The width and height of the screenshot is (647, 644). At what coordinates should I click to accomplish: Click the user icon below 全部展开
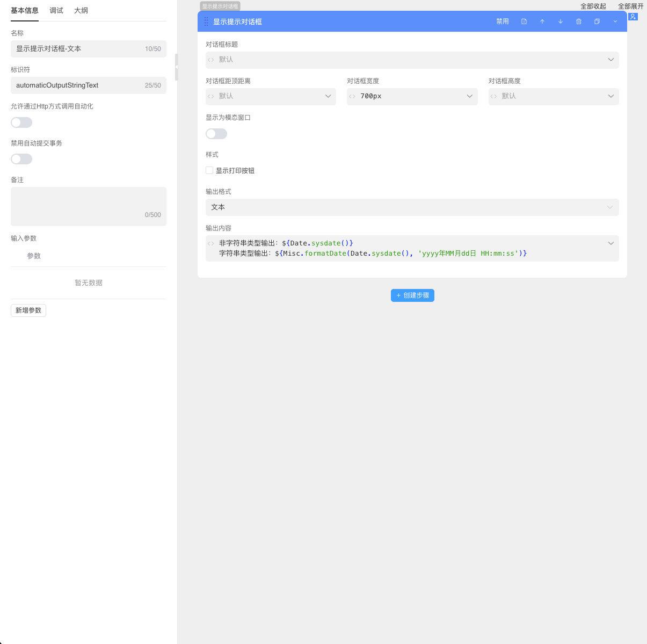(633, 17)
